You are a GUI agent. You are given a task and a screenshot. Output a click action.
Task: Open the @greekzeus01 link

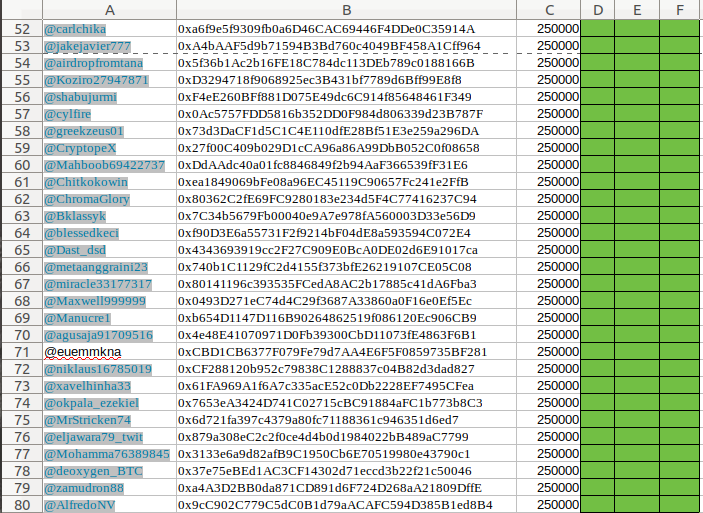(83, 131)
